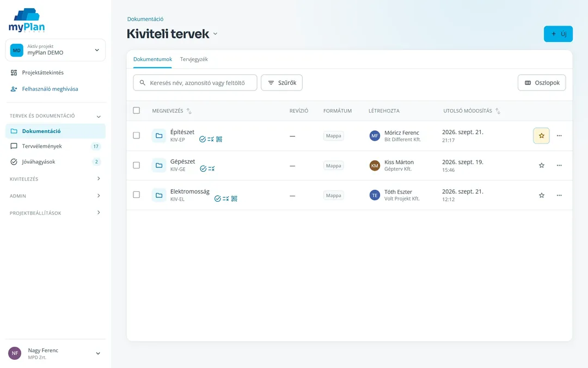This screenshot has width=588, height=368.
Task: Unfavorite the Építészet folder star
Action: (x=541, y=136)
